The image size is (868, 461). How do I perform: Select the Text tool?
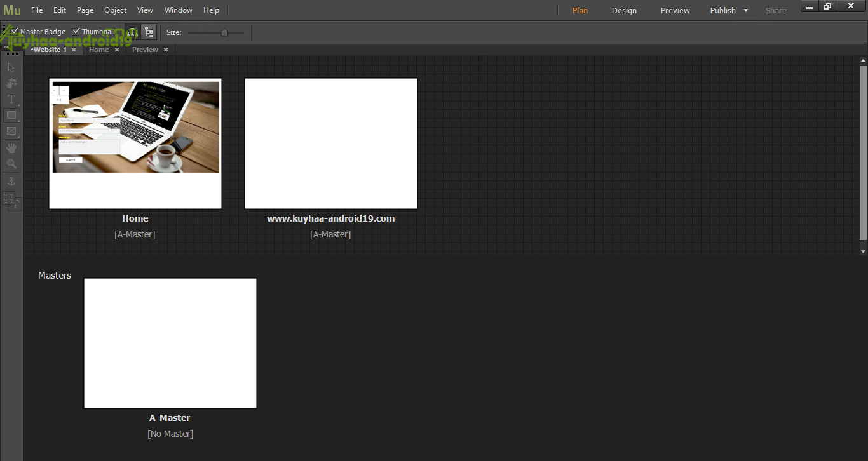[11, 99]
